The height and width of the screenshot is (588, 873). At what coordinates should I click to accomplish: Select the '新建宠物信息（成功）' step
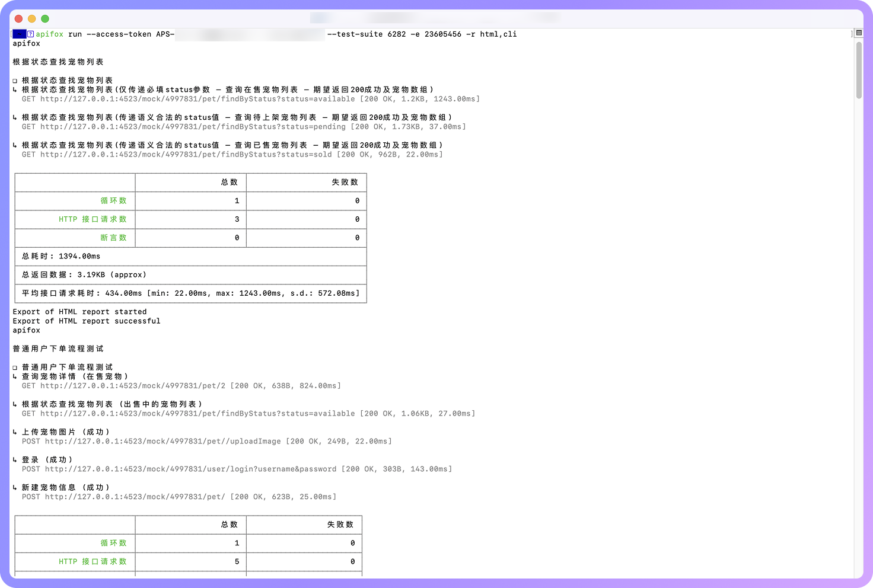click(61, 488)
